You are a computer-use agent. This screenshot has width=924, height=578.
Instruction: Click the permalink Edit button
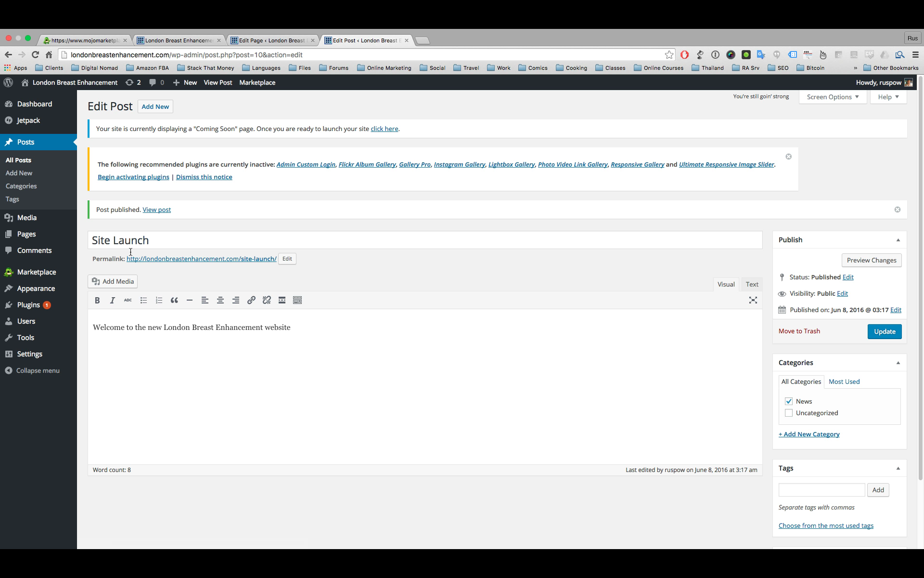tap(287, 258)
